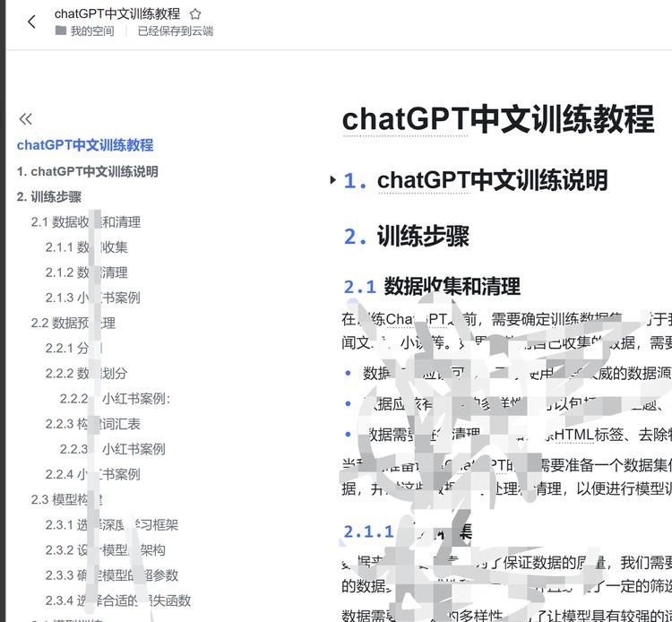
Task: Jump to 1. chatGPT中文训练说明 in outline
Action: pos(88,171)
